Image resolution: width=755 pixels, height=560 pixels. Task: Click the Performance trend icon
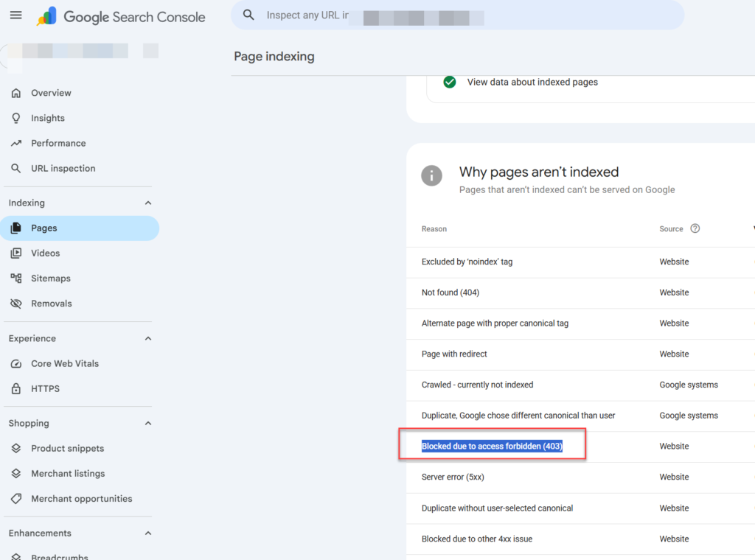pyautogui.click(x=16, y=143)
